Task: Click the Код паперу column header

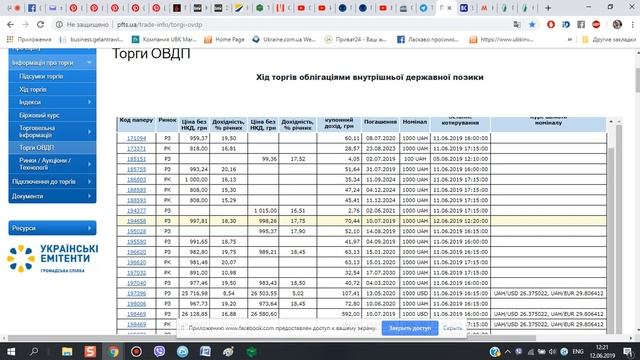Action: pos(136,124)
